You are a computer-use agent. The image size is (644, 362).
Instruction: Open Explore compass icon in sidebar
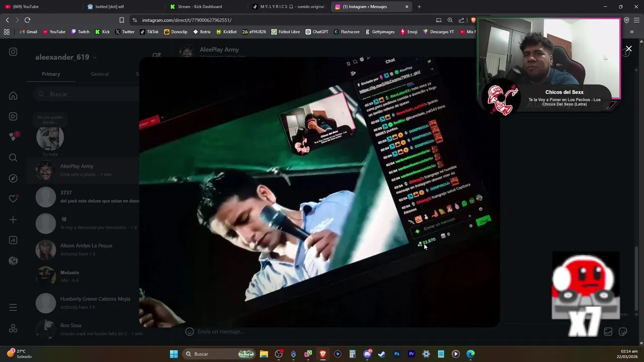13,178
